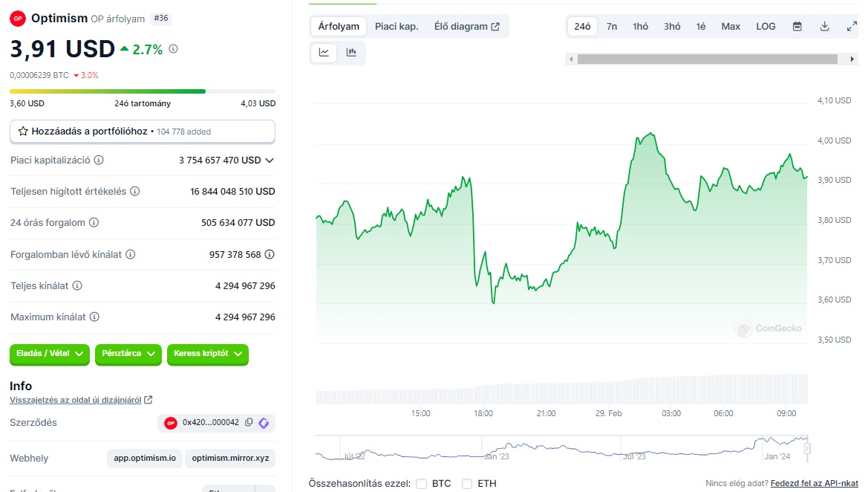This screenshot has height=492, width=868.
Task: Select the 1hó timeframe
Action: click(x=641, y=27)
